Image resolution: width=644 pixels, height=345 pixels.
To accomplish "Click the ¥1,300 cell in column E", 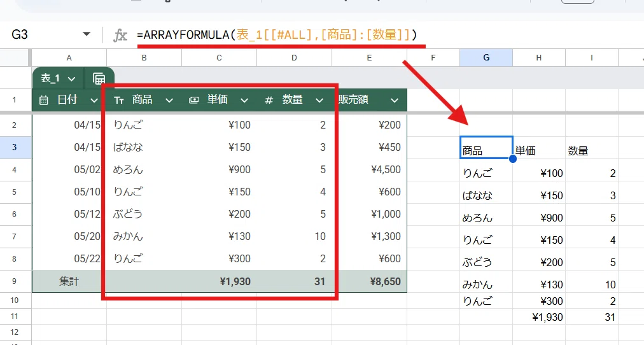I will [x=369, y=237].
